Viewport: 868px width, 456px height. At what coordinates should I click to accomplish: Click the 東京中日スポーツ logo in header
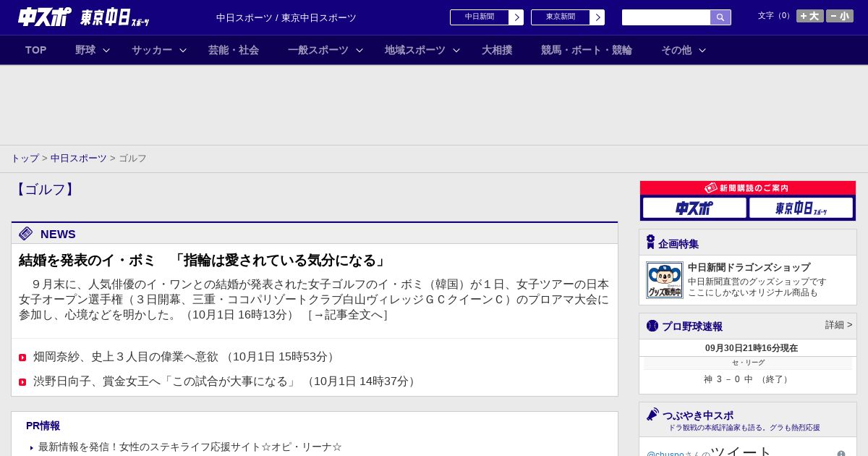(x=114, y=17)
